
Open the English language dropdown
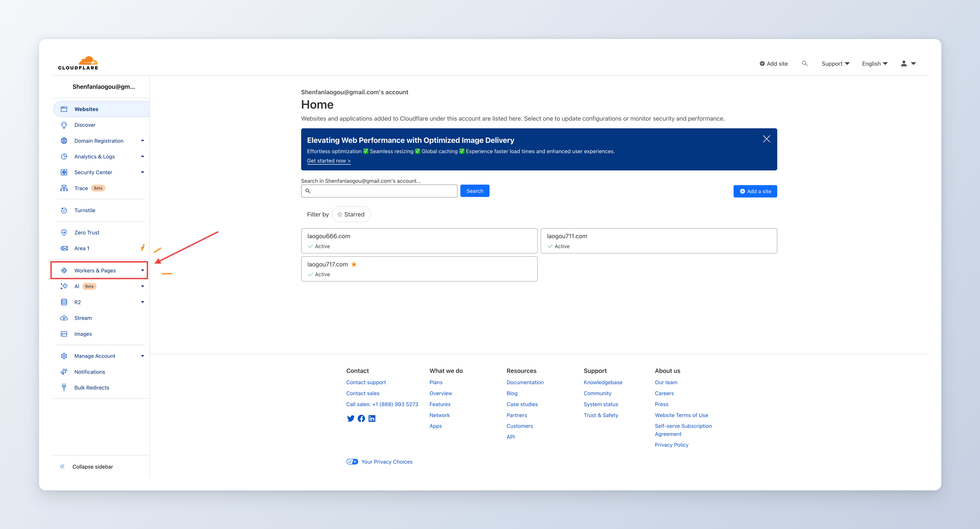pyautogui.click(x=874, y=64)
